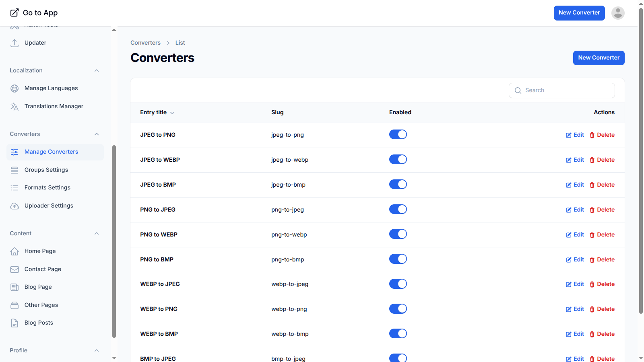The width and height of the screenshot is (644, 362).
Task: Switch off the WEBP to PNG converter
Action: (398, 309)
